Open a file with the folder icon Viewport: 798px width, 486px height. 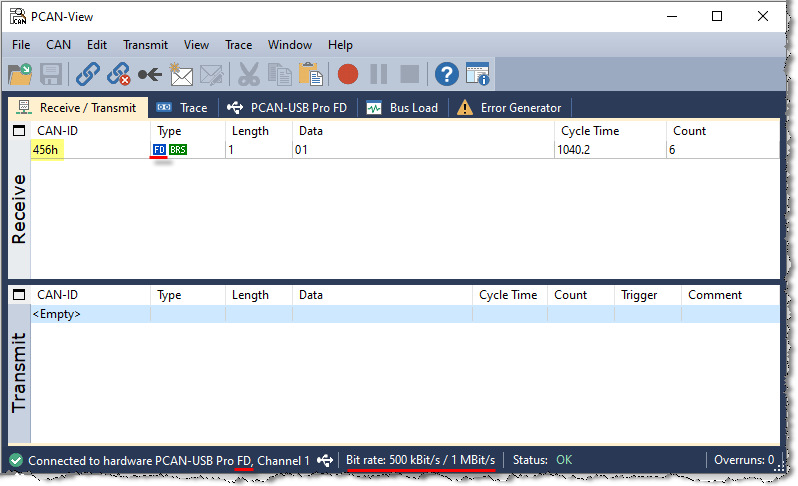(x=20, y=74)
